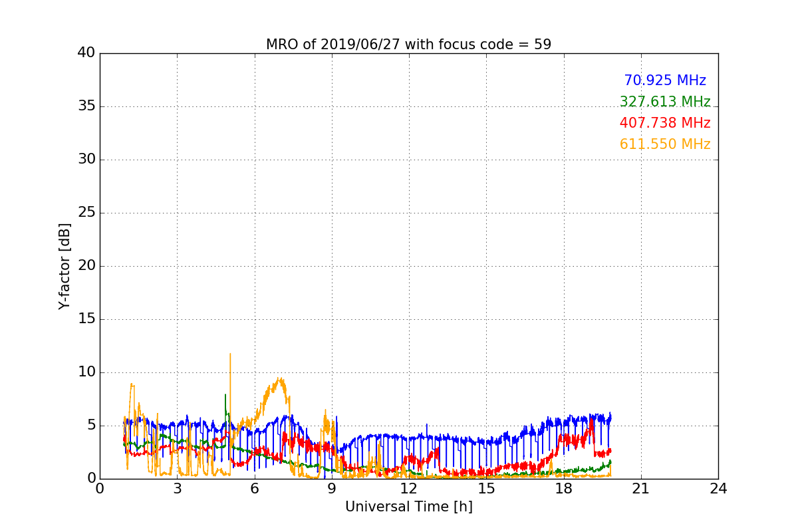Click y-axis tick label 20
This screenshot has height=532, width=798.
coord(86,266)
